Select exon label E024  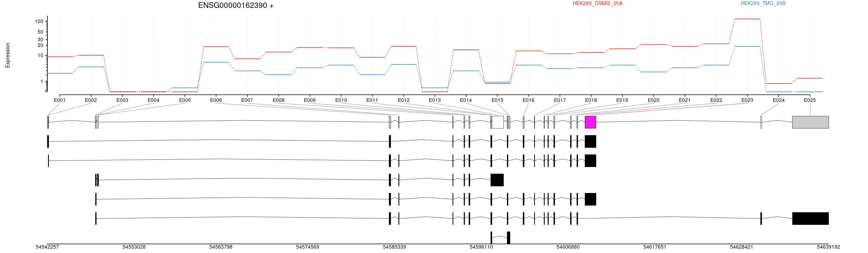[x=779, y=100]
